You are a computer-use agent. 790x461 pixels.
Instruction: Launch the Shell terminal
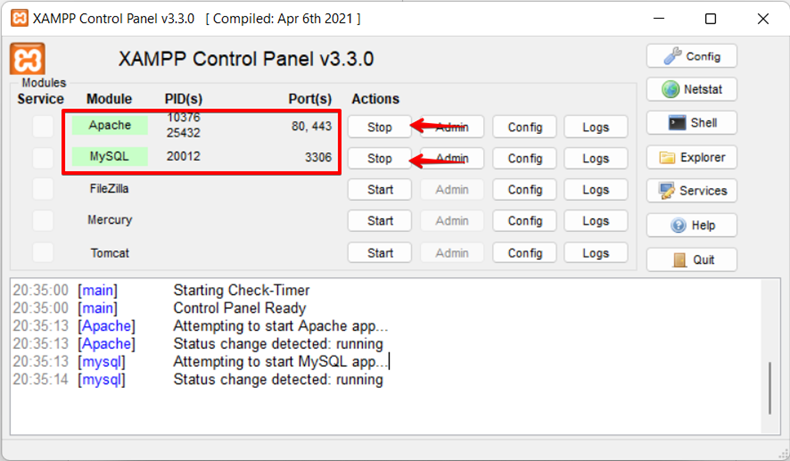point(692,123)
